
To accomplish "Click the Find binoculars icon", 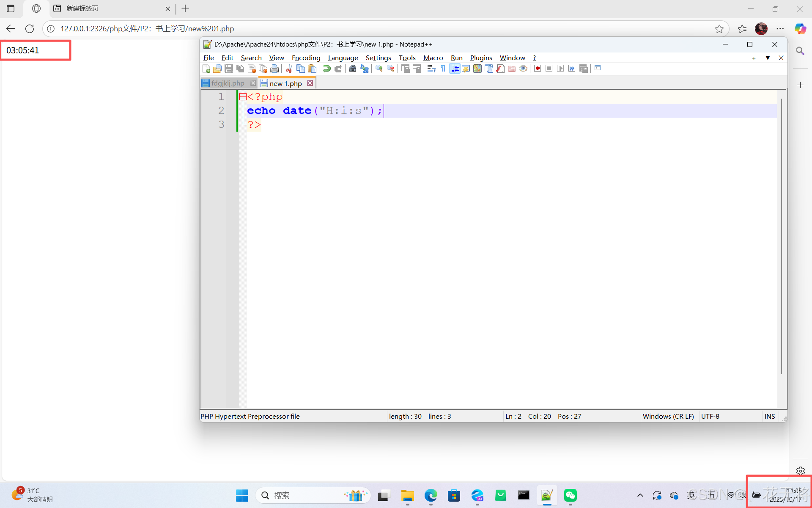I will coord(352,69).
